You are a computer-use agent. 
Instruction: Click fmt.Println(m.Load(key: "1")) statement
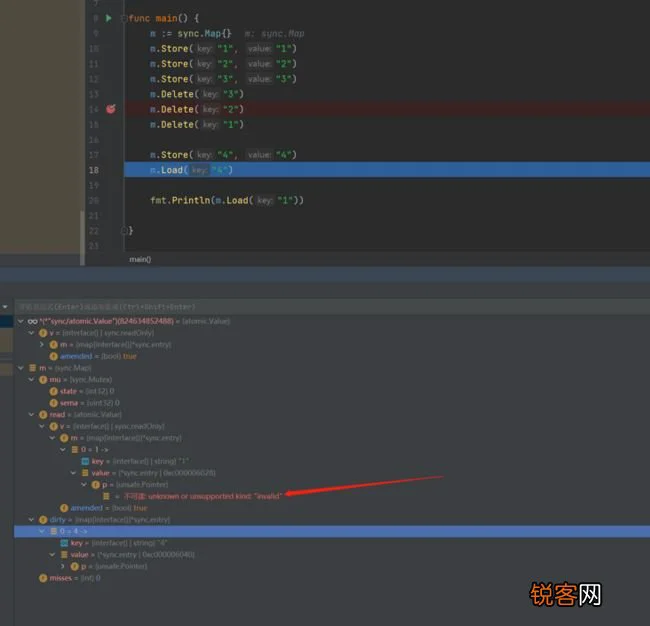227,200
